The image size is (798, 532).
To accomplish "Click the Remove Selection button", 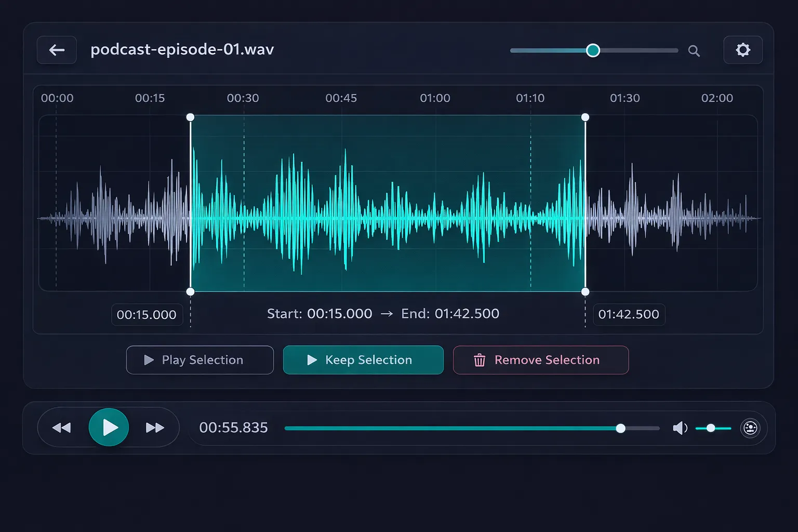I will tap(540, 360).
